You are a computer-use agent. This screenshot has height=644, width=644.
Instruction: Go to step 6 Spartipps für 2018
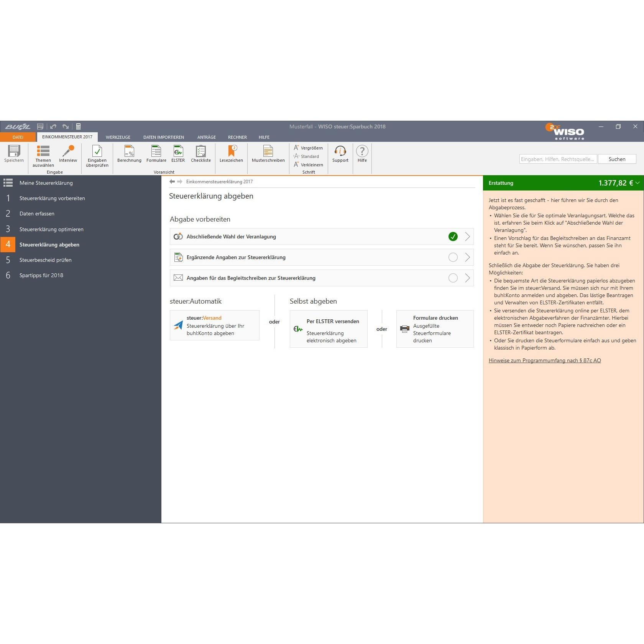[x=80, y=275]
